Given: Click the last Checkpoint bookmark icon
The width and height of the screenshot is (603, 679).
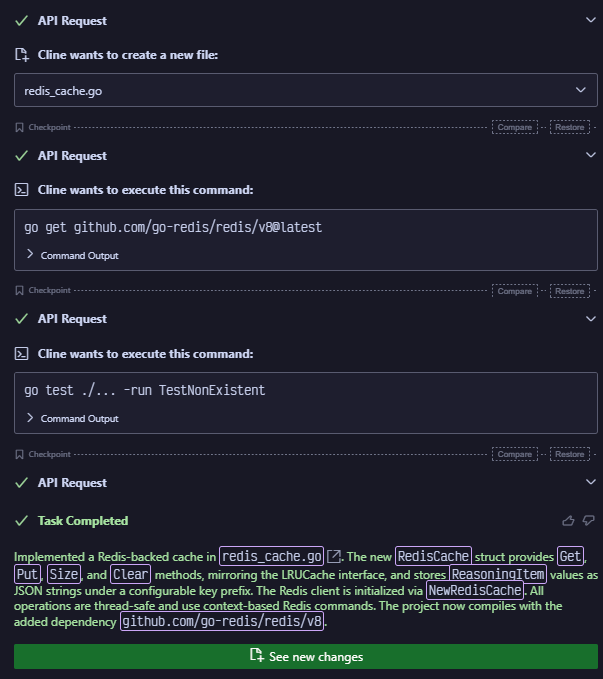Looking at the screenshot, I should (x=19, y=454).
